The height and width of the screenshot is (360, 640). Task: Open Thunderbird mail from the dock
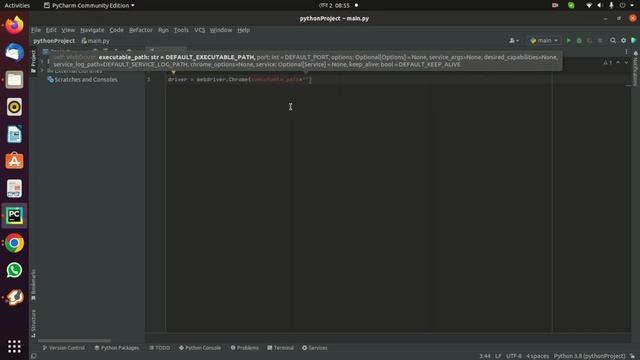(14, 52)
